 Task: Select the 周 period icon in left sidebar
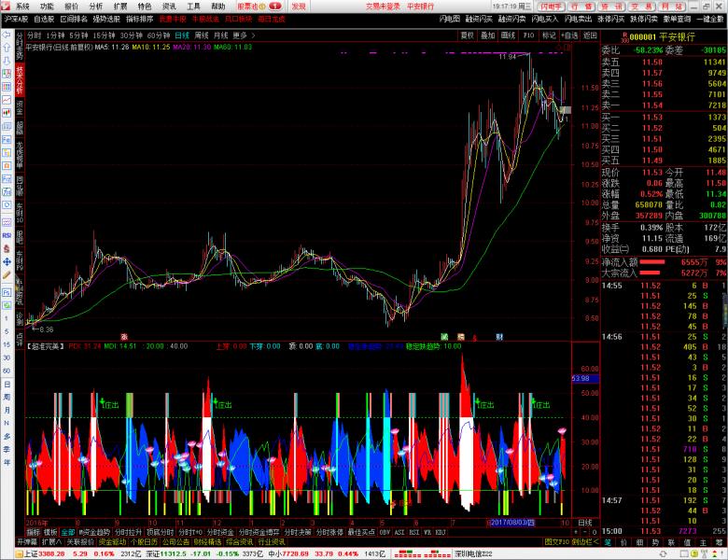[x=7, y=397]
